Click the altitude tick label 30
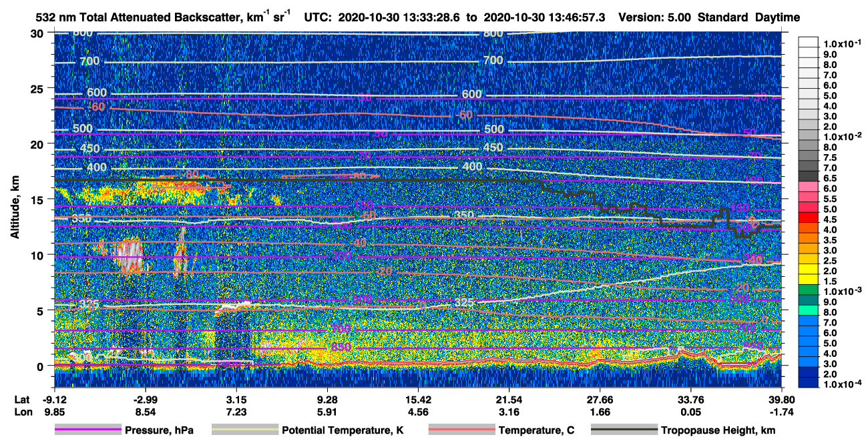The image size is (868, 445). 39,33
